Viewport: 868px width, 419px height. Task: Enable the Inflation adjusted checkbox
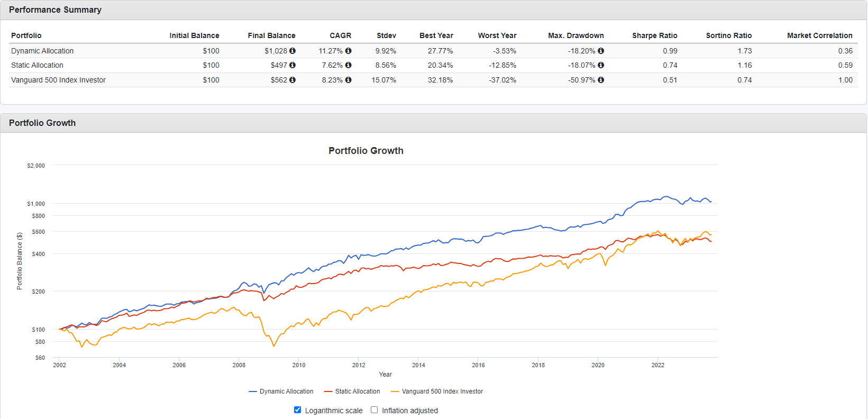tap(374, 410)
